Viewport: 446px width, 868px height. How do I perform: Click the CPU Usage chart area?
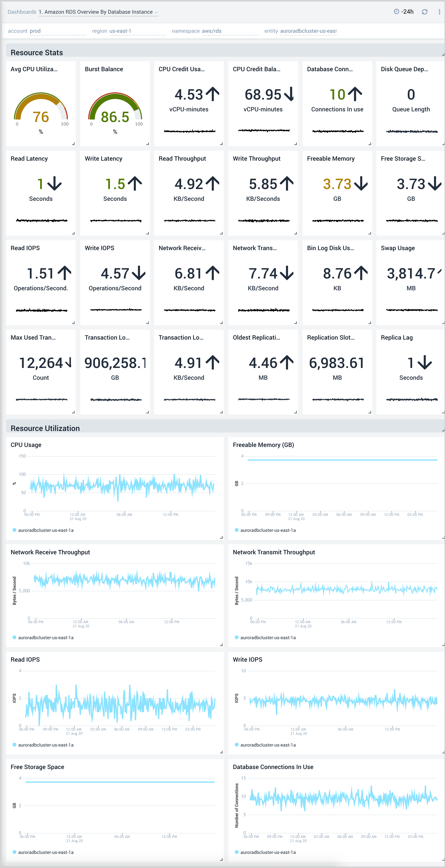114,483
